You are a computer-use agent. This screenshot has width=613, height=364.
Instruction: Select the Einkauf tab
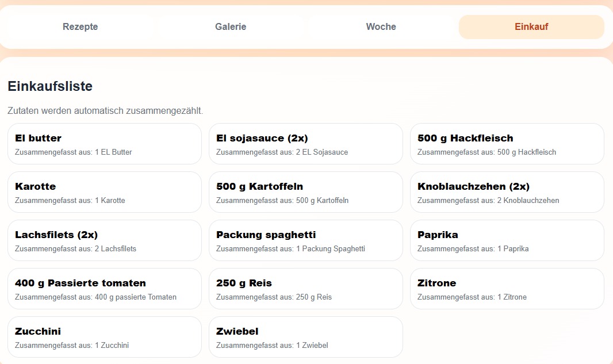click(x=531, y=27)
